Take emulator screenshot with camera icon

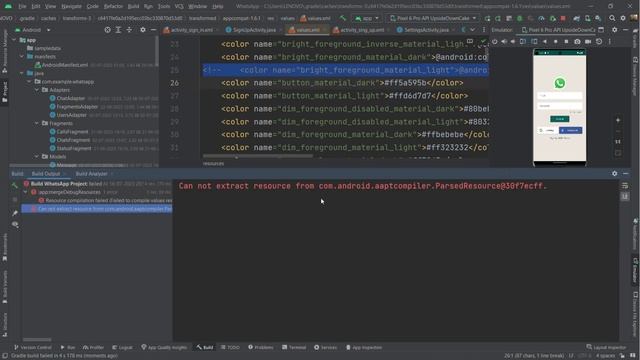pos(577,42)
